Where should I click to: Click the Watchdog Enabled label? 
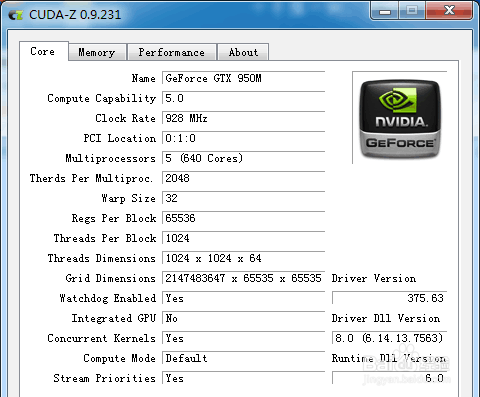107,298
